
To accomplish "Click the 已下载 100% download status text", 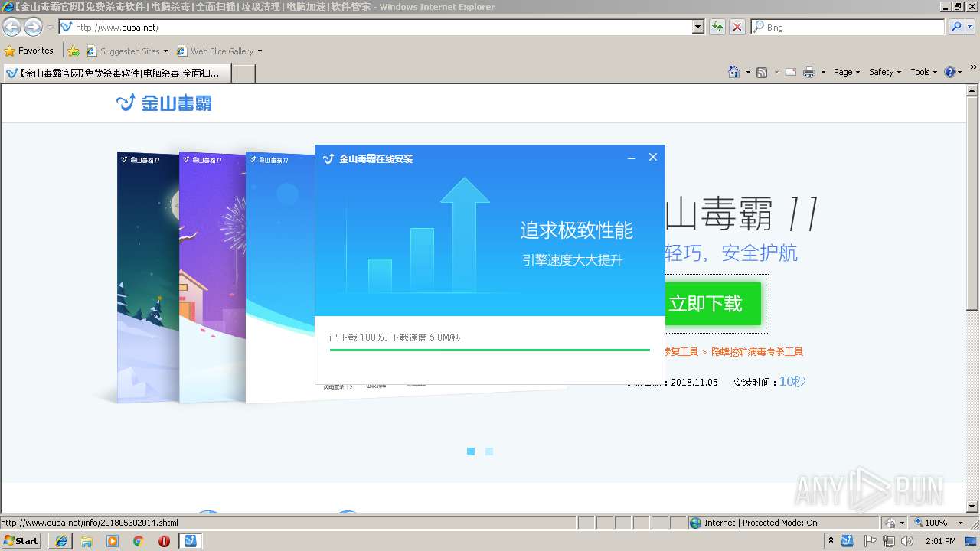I will point(394,337).
